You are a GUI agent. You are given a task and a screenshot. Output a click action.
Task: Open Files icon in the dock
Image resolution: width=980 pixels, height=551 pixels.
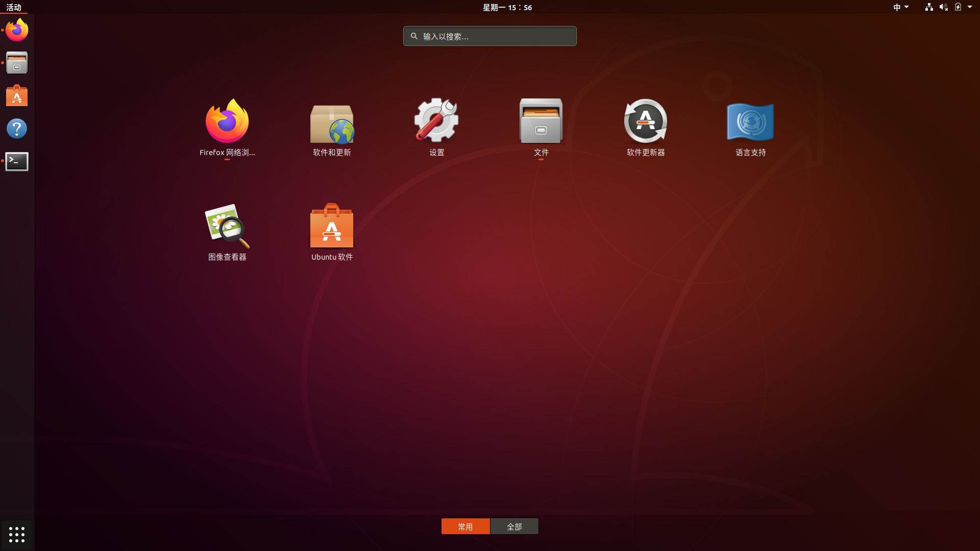(17, 63)
